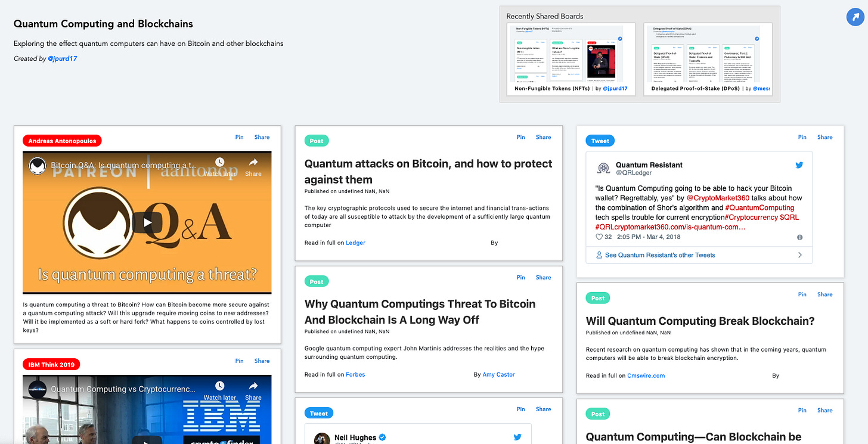
Task: Open Cmswire.com read-in-full link
Action: coord(646,375)
